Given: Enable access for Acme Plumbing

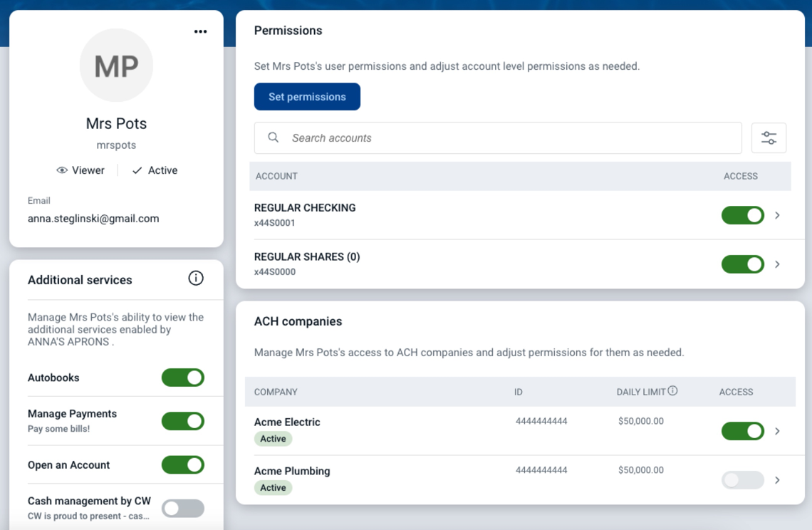Looking at the screenshot, I should [x=742, y=479].
